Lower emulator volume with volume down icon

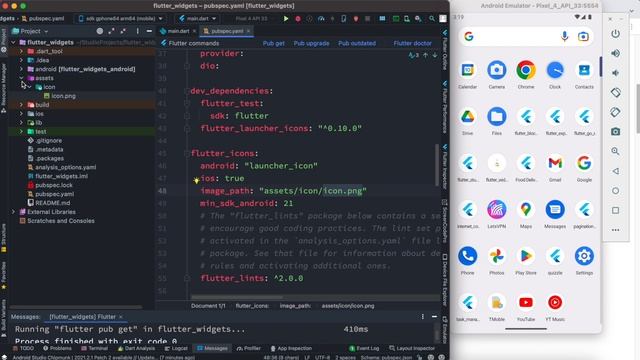(616, 73)
